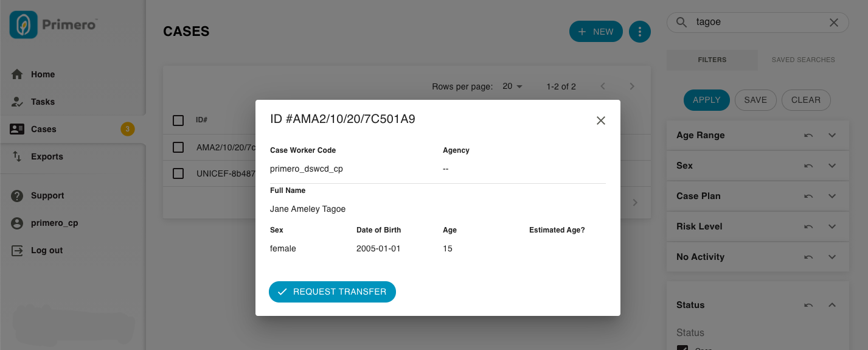
Task: Click the primero_cp username
Action: click(55, 223)
